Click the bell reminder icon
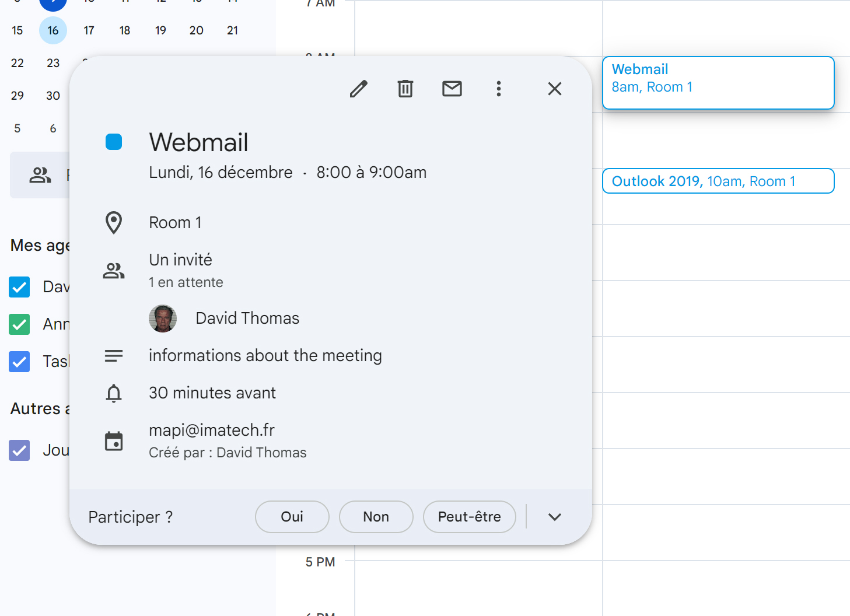Image resolution: width=850 pixels, height=616 pixels. 114,393
